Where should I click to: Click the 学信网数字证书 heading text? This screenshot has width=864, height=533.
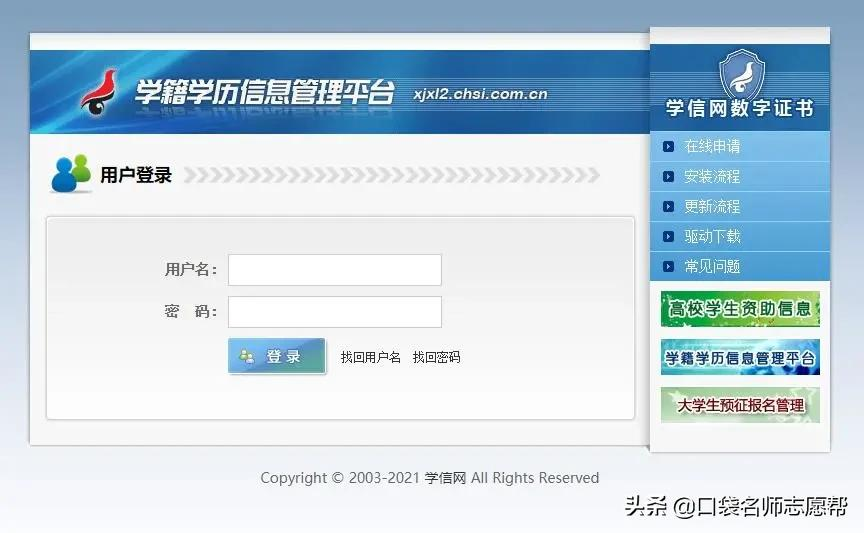739,108
